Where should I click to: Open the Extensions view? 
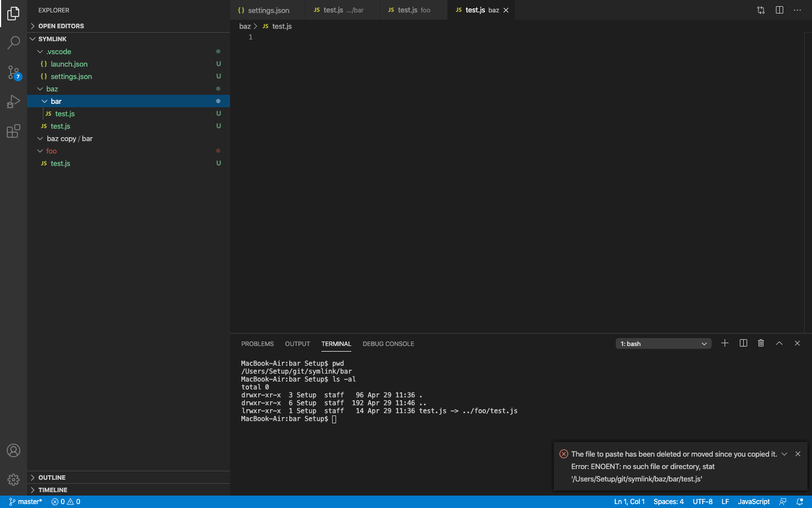tap(14, 131)
